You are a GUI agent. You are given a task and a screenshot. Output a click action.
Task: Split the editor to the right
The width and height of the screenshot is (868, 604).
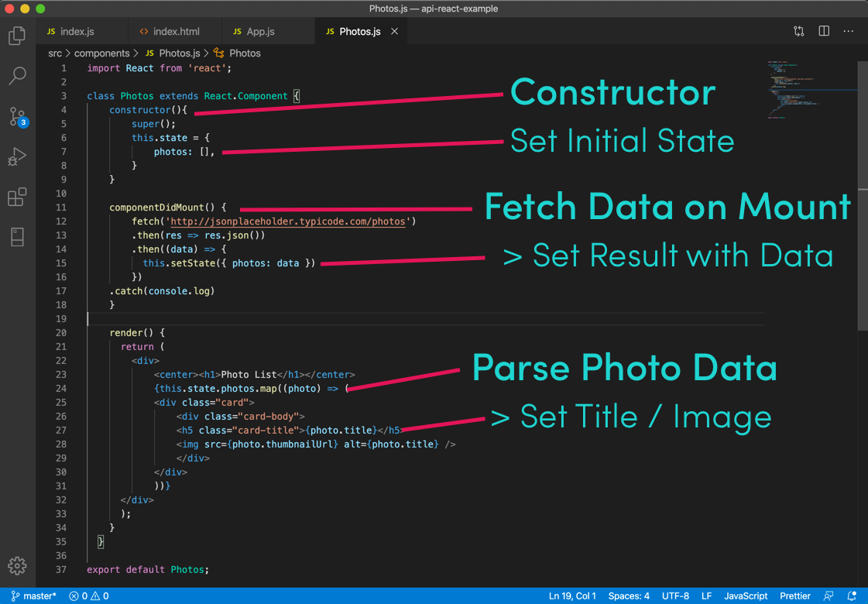coord(824,31)
